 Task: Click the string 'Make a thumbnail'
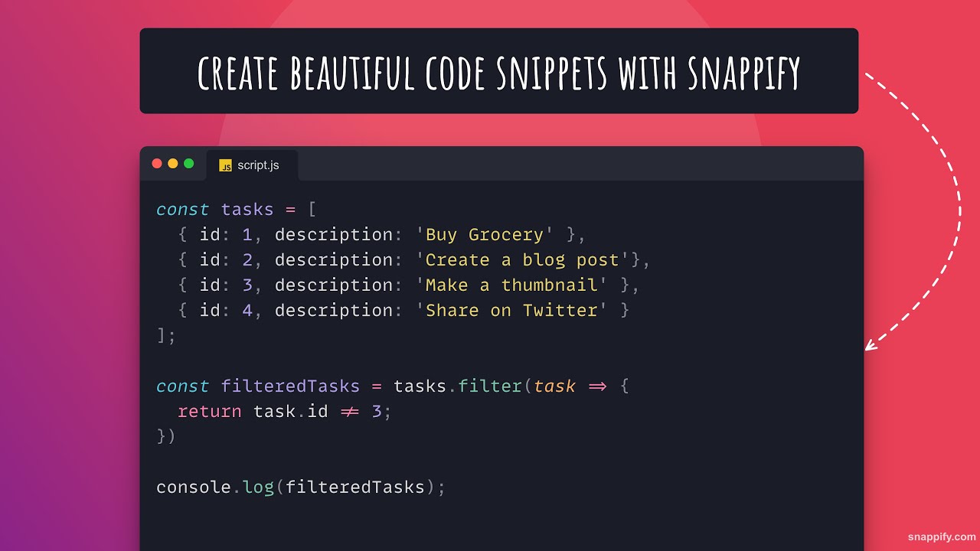(x=511, y=285)
